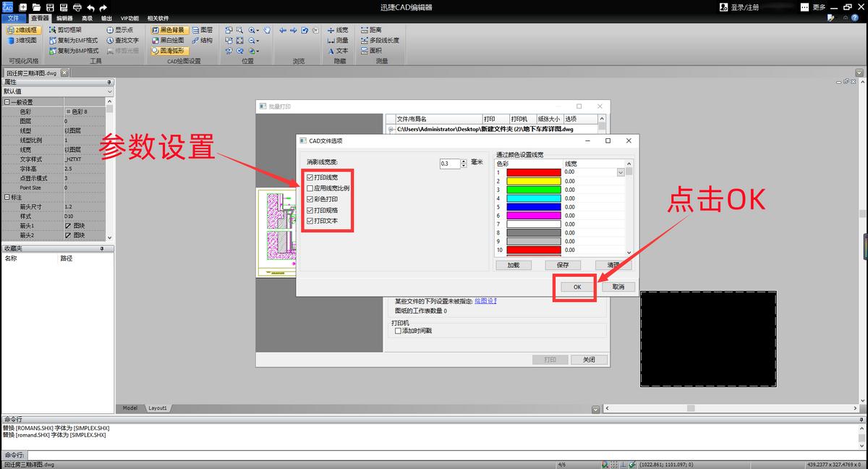This screenshot has width=868, height=469.
Task: Select the 2维线框 wireframe view
Action: (x=24, y=30)
